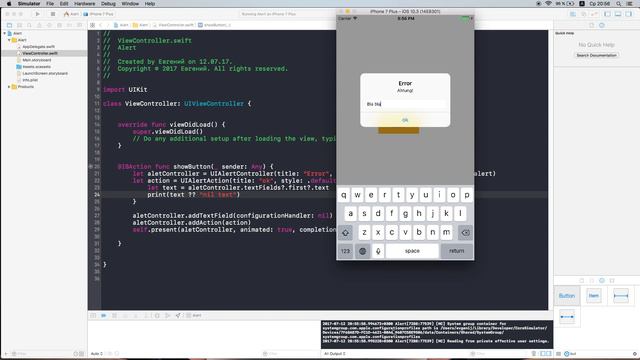
Task: Tap the microphone key on simulator keyboard
Action: click(x=378, y=251)
